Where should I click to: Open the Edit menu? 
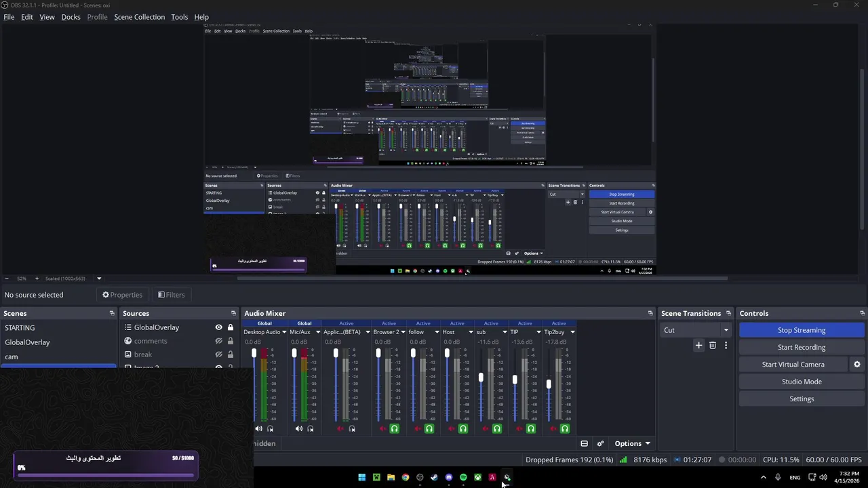27,17
